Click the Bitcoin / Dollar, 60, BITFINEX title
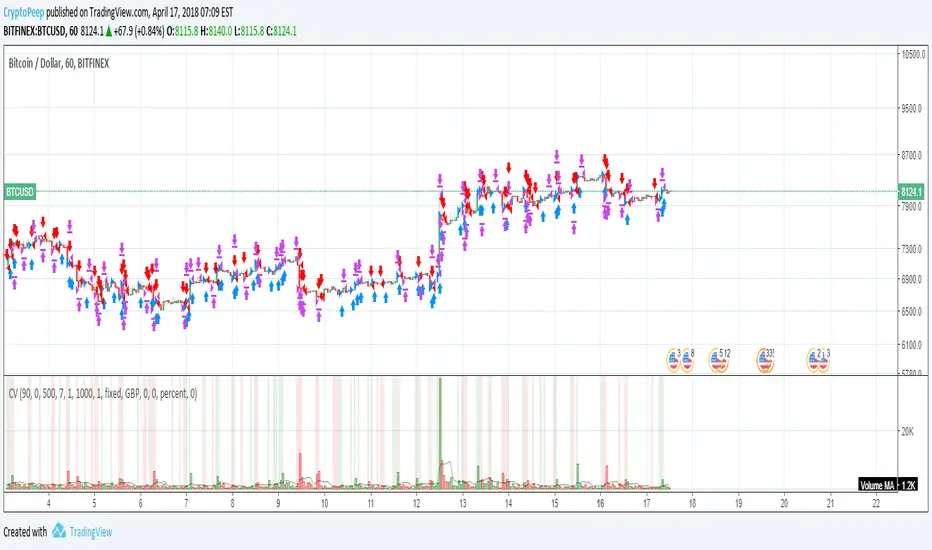The width and height of the screenshot is (932, 550). [59, 63]
